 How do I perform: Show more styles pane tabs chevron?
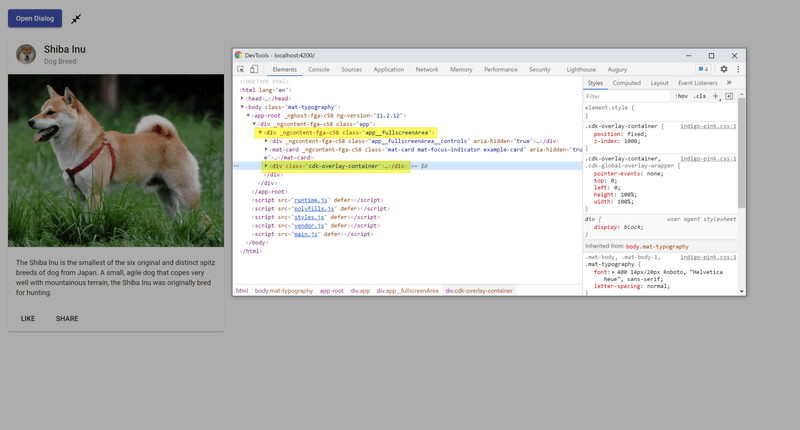(x=729, y=83)
